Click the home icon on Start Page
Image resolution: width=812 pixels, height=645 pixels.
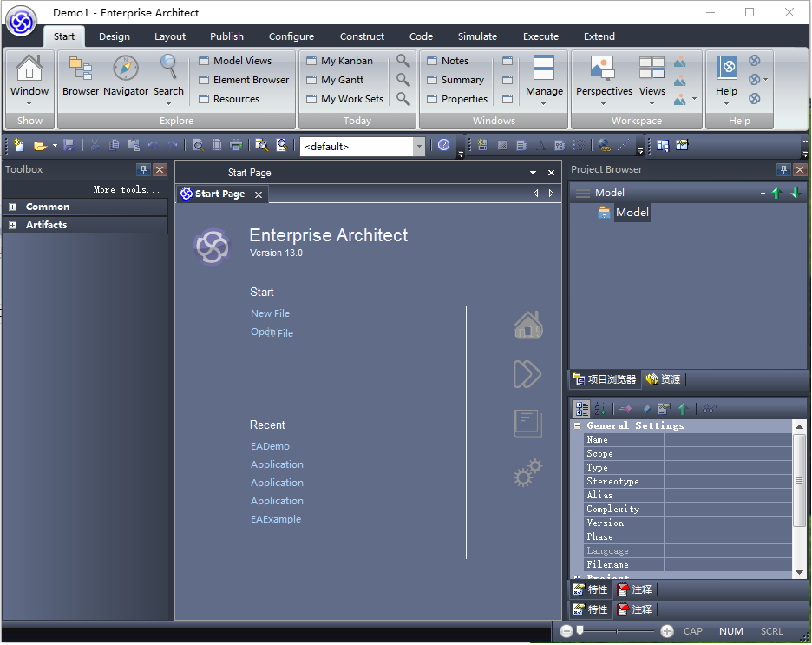click(528, 325)
